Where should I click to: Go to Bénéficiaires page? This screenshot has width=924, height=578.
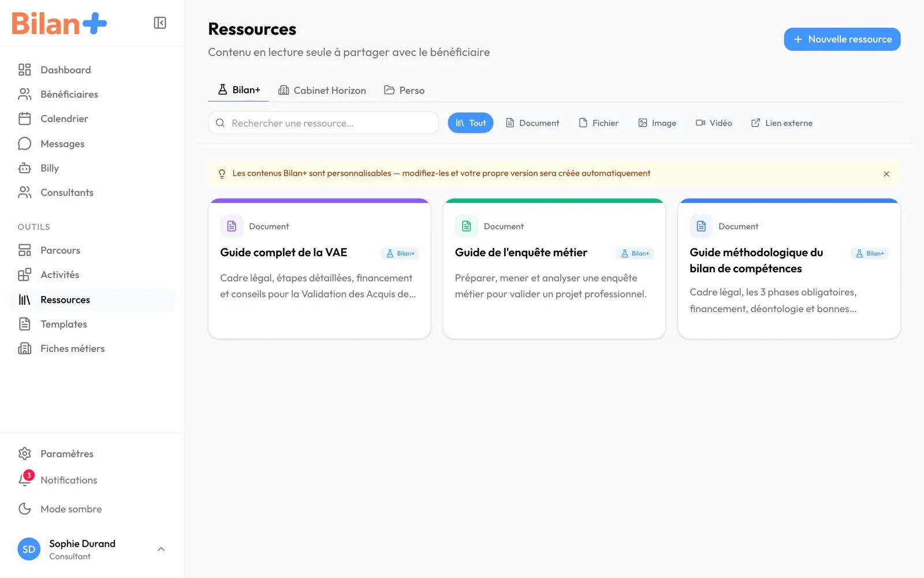click(92, 94)
